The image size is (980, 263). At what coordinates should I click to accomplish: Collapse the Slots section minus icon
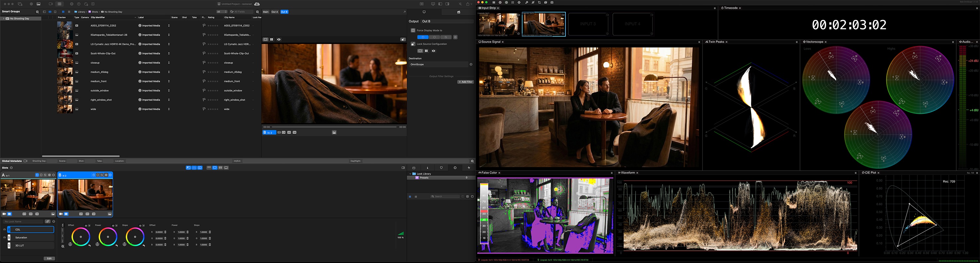(11, 168)
